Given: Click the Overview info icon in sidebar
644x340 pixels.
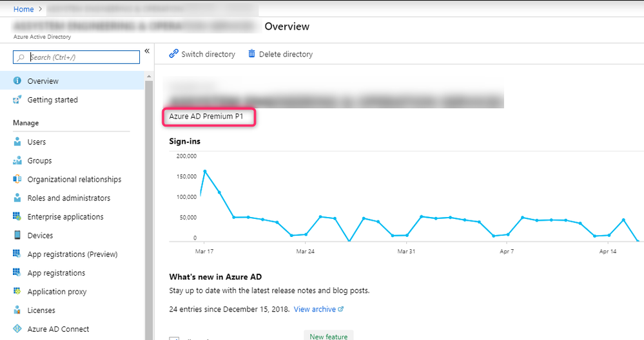Looking at the screenshot, I should click(x=17, y=80).
